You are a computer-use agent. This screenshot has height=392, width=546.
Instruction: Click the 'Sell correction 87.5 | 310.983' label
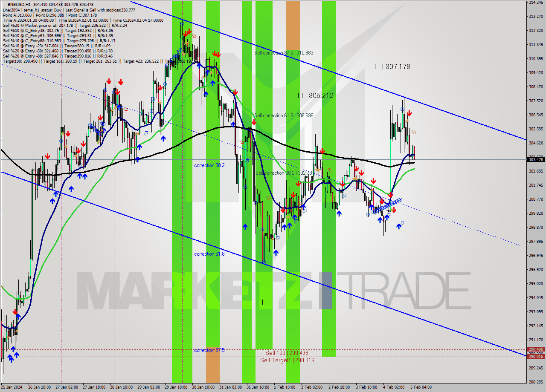click(284, 53)
